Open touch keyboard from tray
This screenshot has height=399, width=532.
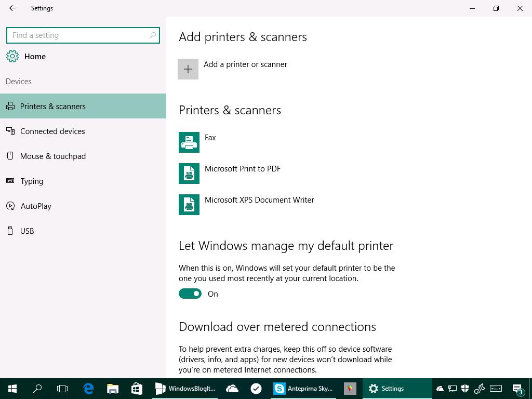coord(496,389)
